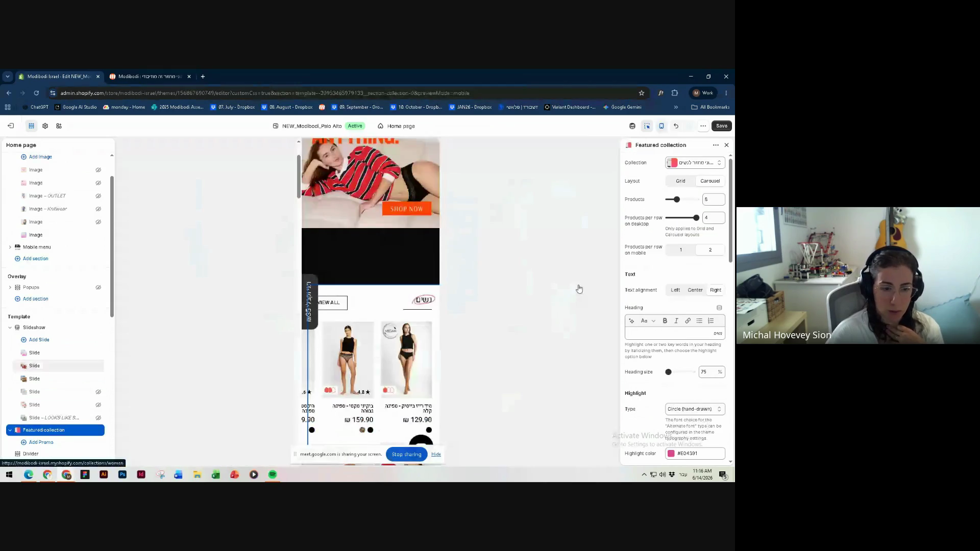Insert link in Heading editor

coord(688,321)
